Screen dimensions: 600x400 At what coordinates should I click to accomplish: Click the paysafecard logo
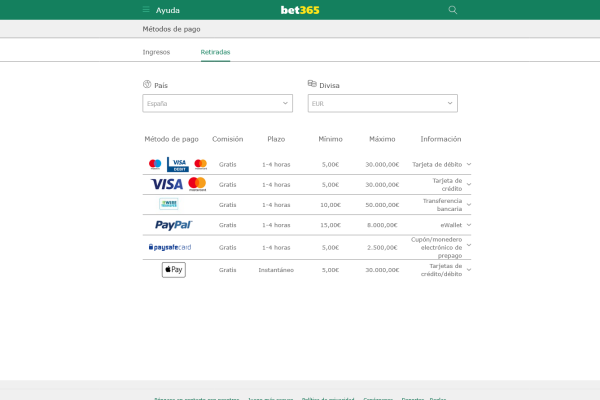coord(170,247)
